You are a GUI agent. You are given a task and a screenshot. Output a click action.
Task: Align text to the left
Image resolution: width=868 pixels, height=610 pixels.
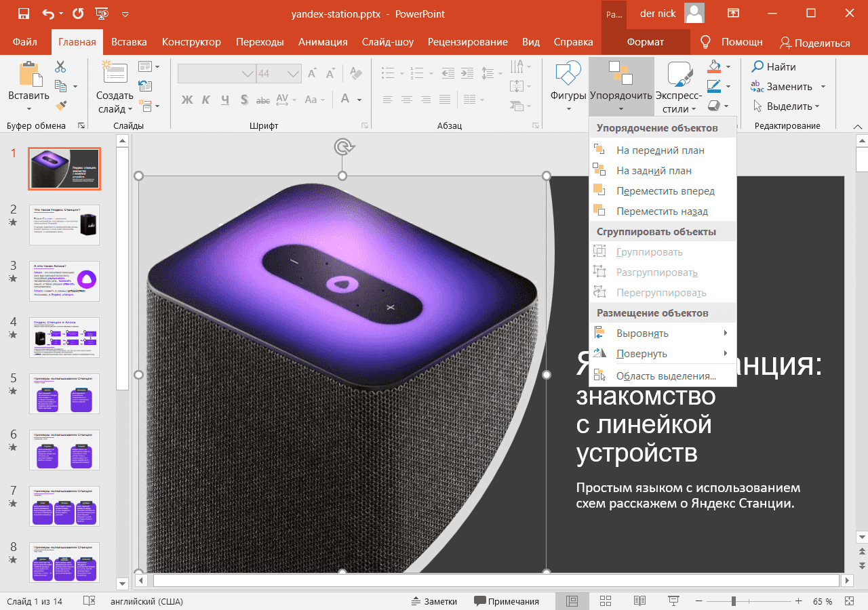click(388, 100)
